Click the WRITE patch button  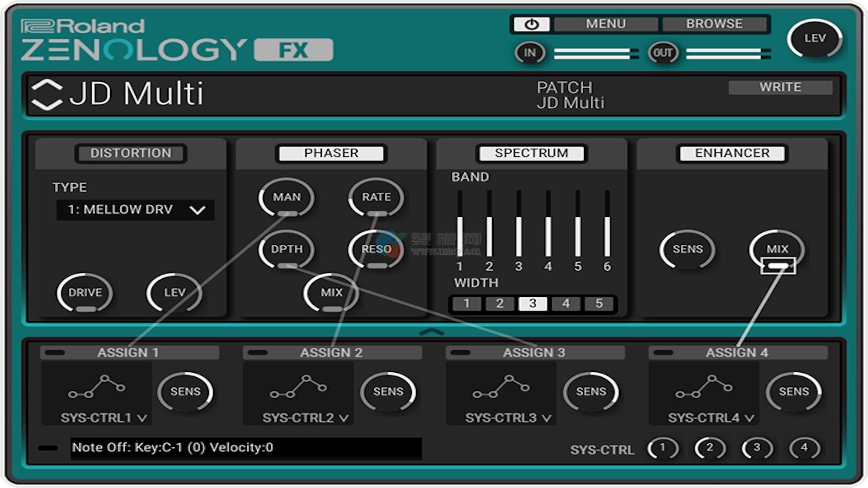(780, 87)
